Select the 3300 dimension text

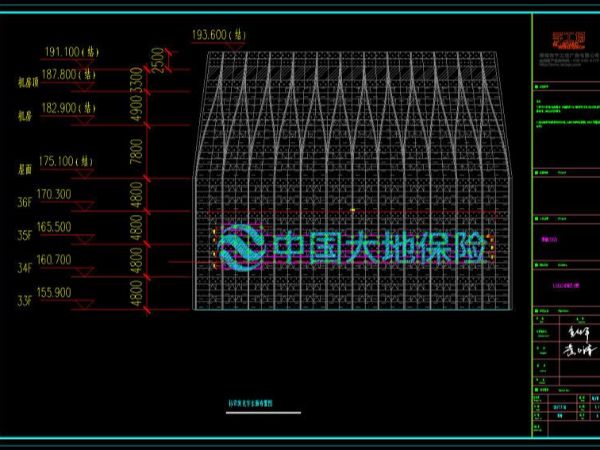(136, 80)
